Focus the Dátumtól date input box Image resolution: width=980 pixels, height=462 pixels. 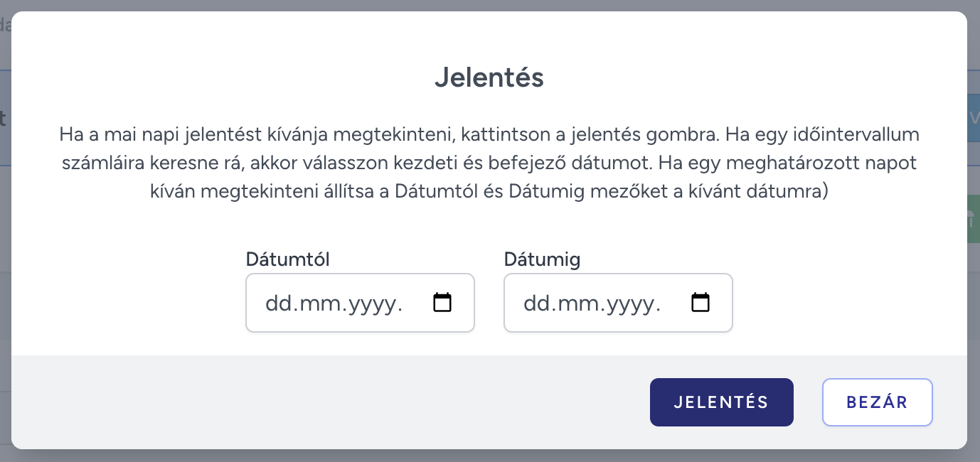click(x=360, y=303)
